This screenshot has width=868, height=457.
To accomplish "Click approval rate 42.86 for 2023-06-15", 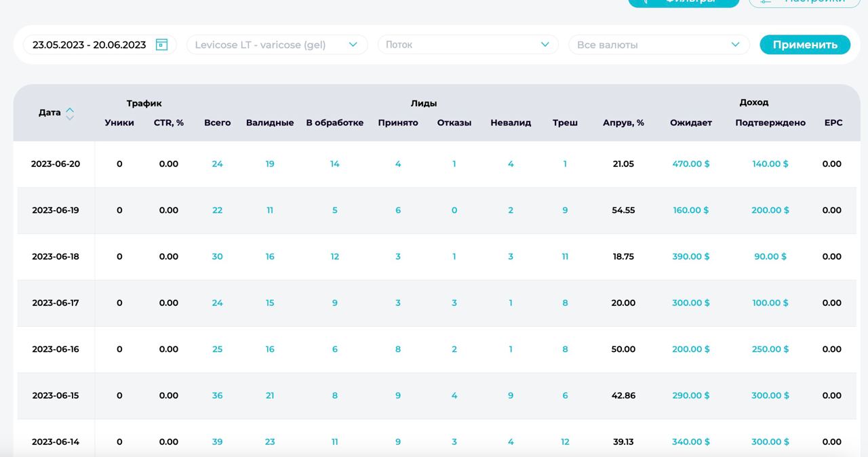I will click(x=623, y=395).
